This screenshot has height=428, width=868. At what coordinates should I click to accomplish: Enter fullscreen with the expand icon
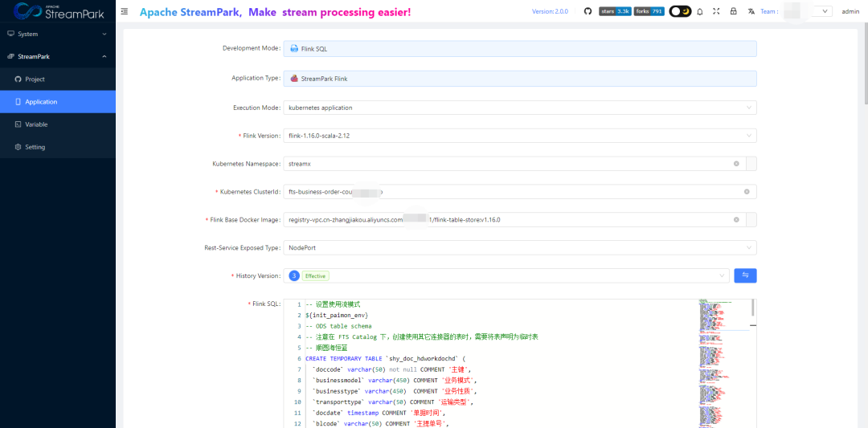coord(716,11)
